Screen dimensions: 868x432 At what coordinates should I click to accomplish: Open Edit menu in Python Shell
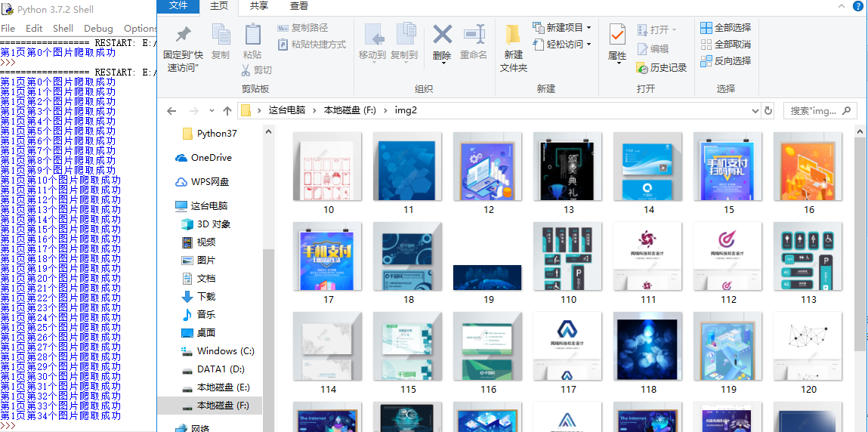coord(34,28)
